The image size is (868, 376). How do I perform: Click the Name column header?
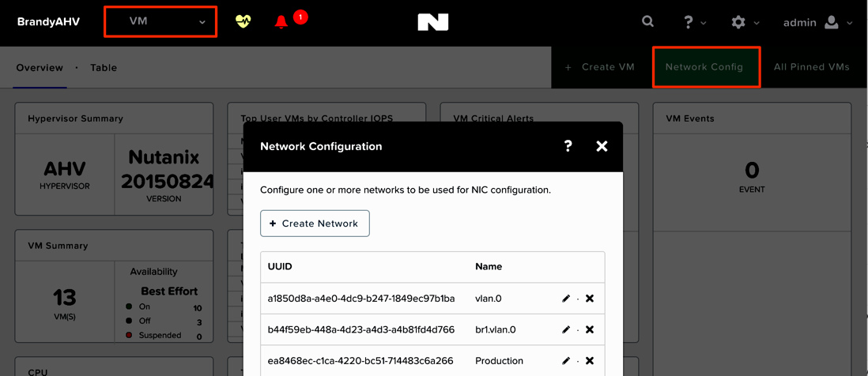[x=489, y=266]
